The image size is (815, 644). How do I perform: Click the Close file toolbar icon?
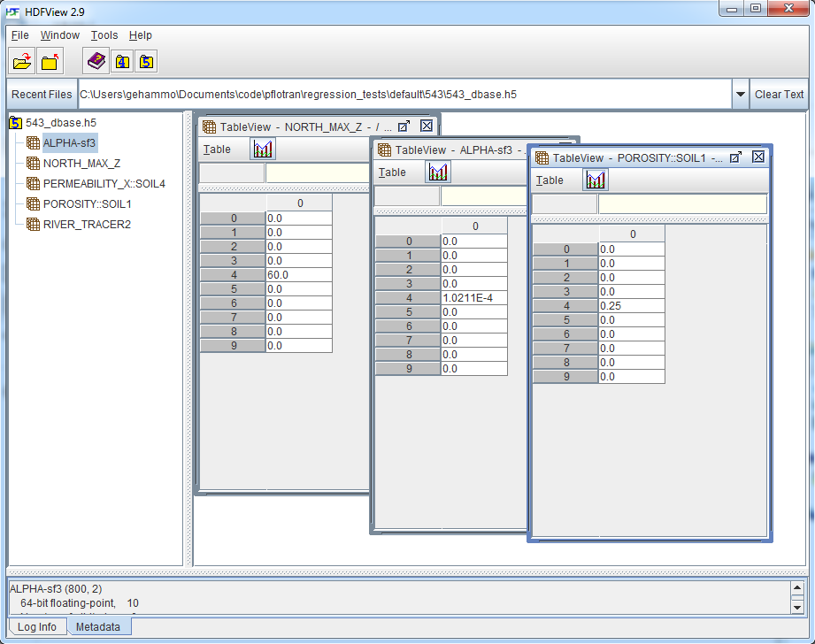click(51, 61)
